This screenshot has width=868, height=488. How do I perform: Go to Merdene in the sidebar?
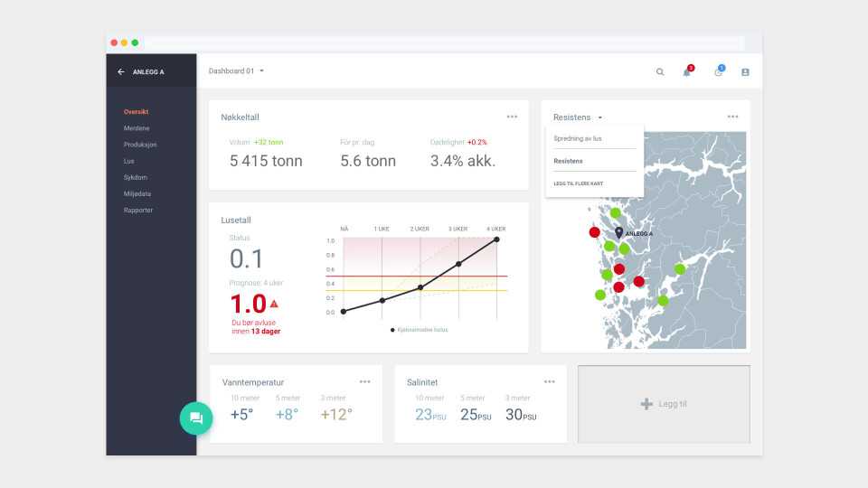[x=137, y=128]
